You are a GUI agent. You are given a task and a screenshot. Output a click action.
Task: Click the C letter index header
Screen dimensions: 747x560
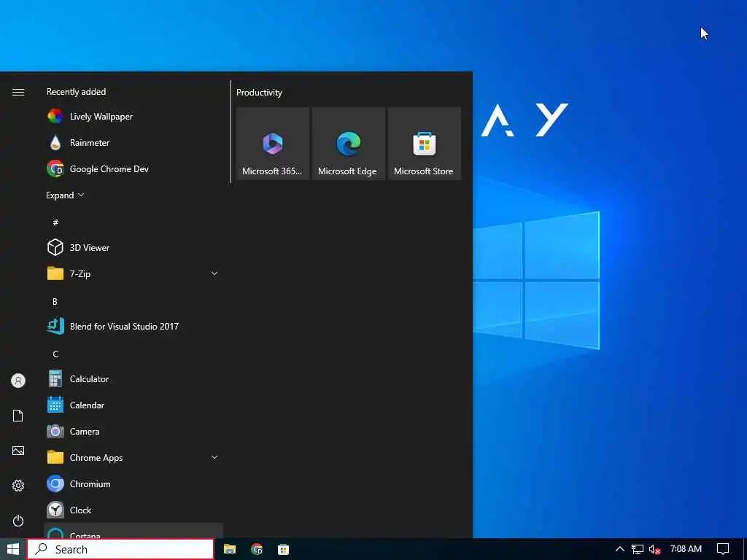point(55,354)
